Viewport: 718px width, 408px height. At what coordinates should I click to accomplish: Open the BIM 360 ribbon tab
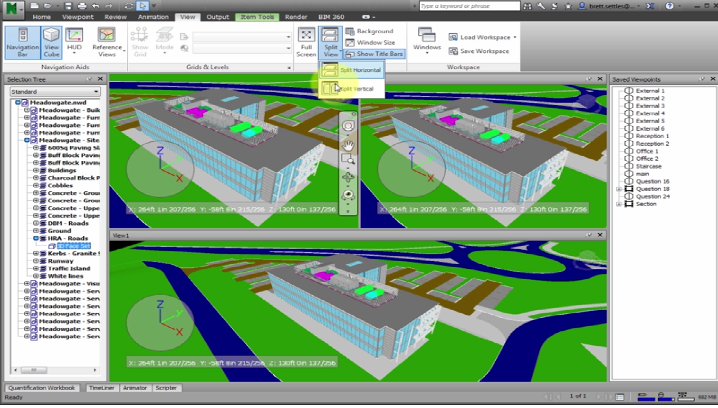[x=331, y=17]
